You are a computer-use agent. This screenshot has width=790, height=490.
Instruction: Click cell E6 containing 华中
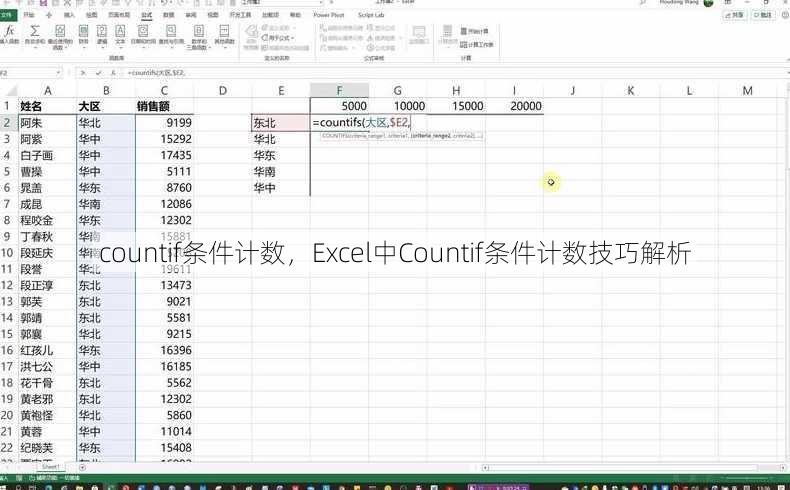coord(281,188)
